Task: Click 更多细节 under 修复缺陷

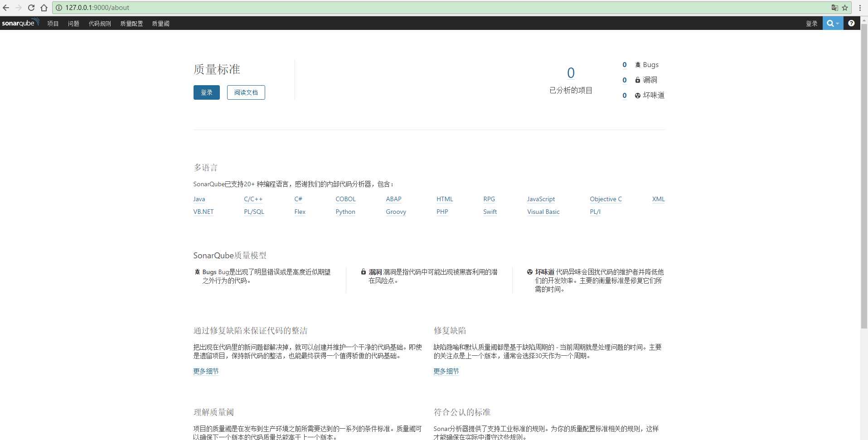Action: pos(446,371)
